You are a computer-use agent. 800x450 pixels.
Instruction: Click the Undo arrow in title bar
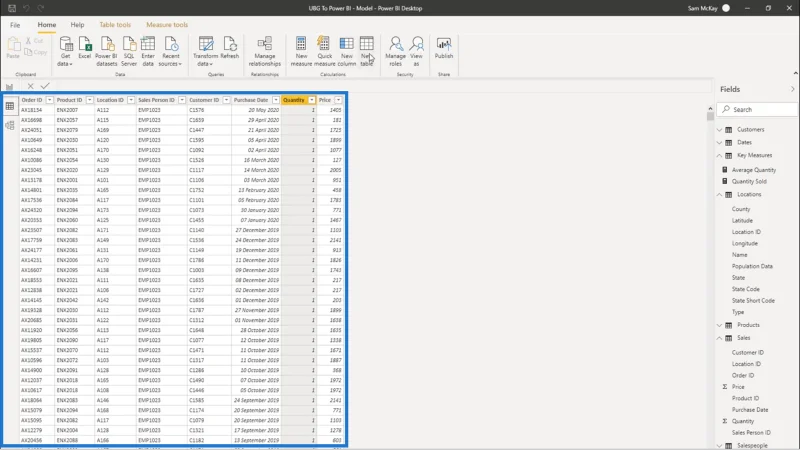[27, 8]
